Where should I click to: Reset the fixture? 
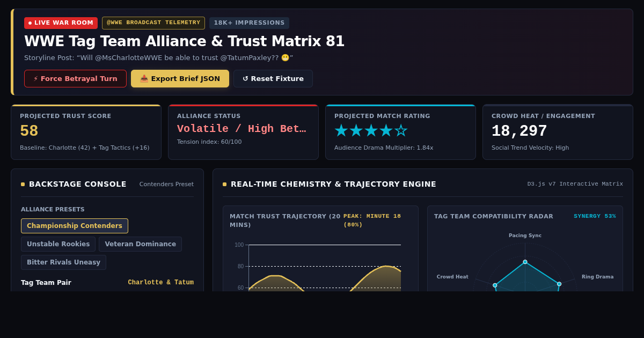(273, 78)
